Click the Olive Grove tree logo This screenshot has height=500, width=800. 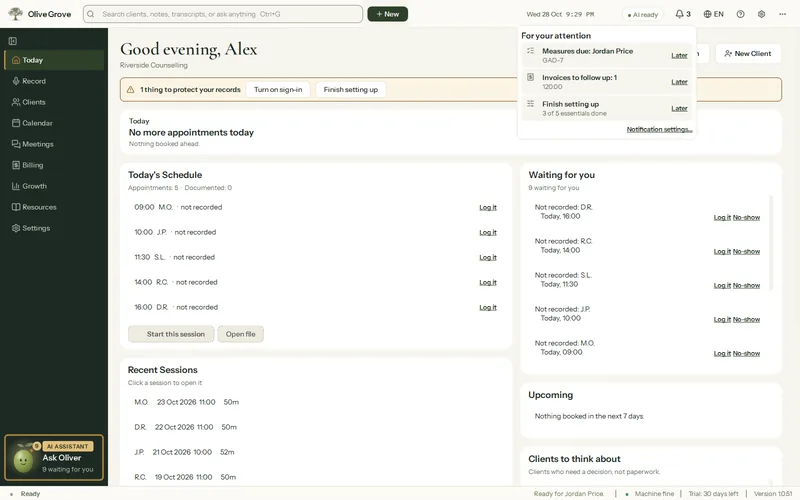tap(16, 14)
